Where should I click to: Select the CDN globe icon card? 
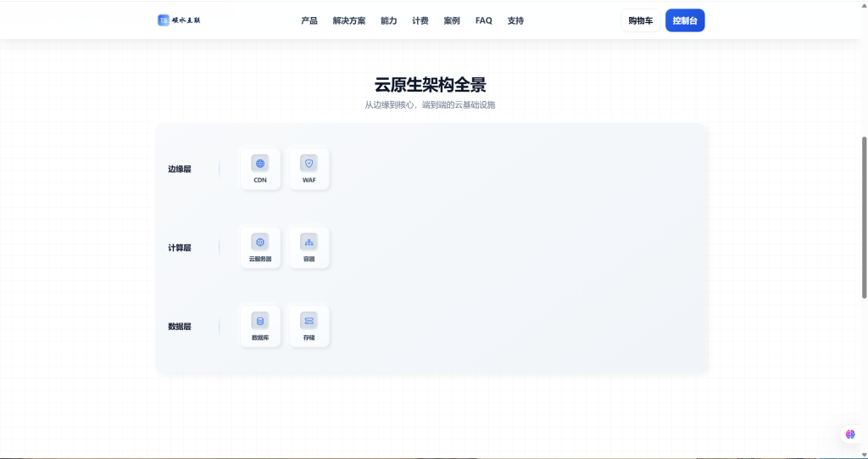[260, 169]
